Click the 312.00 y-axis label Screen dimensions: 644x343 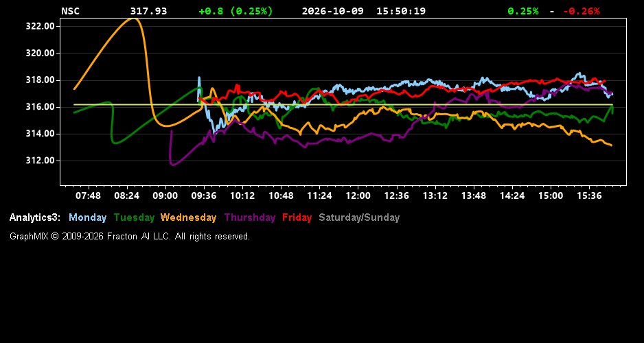[41, 161]
